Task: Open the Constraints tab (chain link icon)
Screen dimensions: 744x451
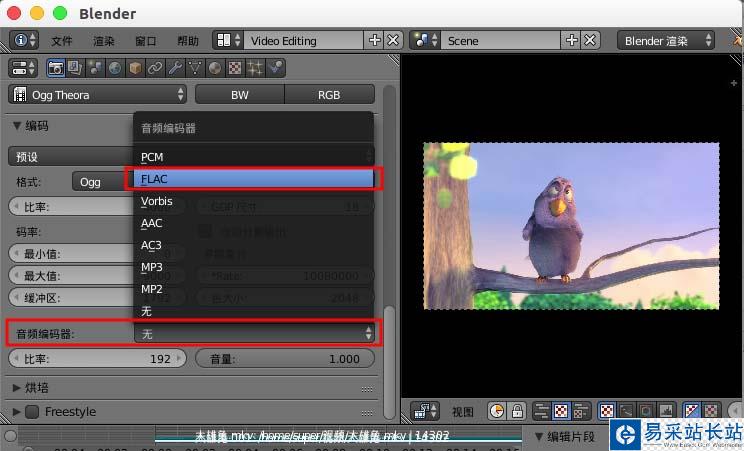Action: (x=155, y=68)
